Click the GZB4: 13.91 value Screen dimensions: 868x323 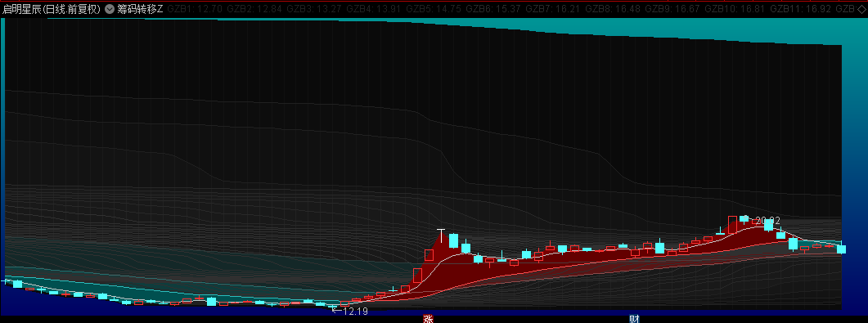(x=375, y=9)
